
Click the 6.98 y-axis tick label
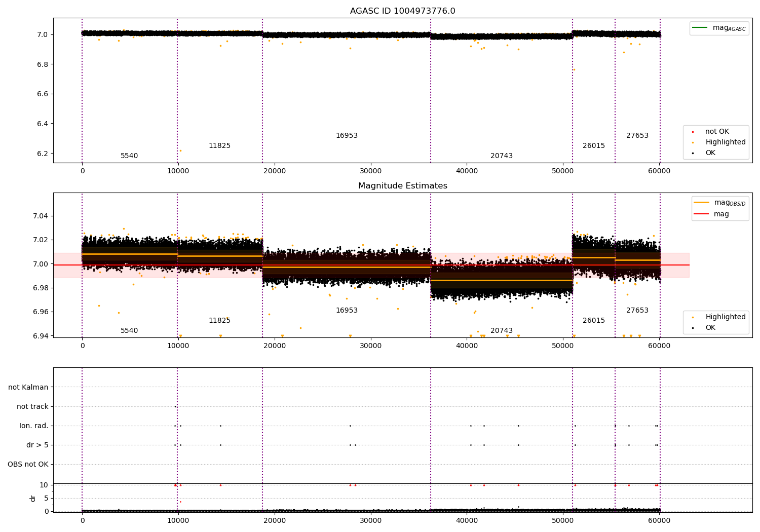coord(41,288)
